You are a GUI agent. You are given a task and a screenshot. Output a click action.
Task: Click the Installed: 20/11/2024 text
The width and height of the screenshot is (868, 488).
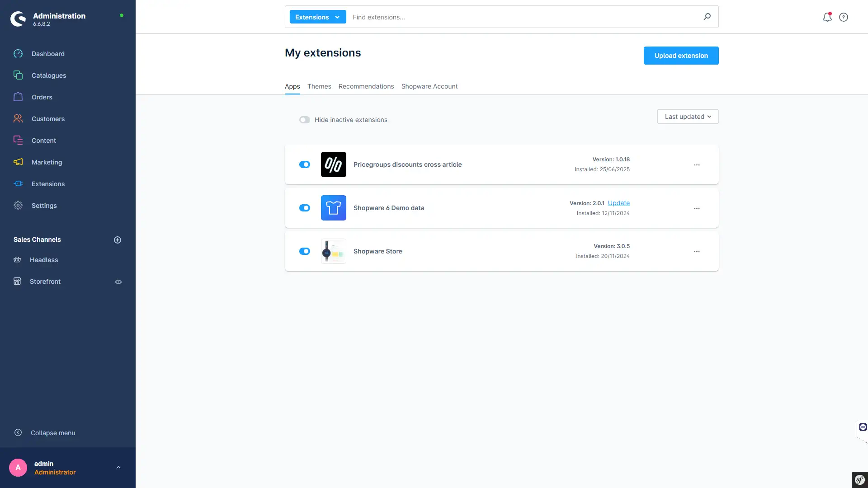tap(603, 256)
